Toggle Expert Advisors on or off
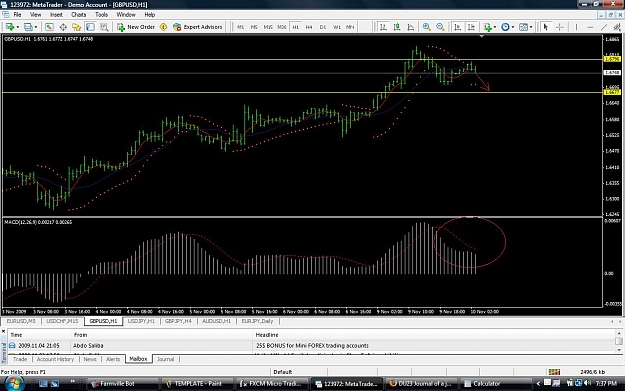625x391 pixels. (198, 27)
